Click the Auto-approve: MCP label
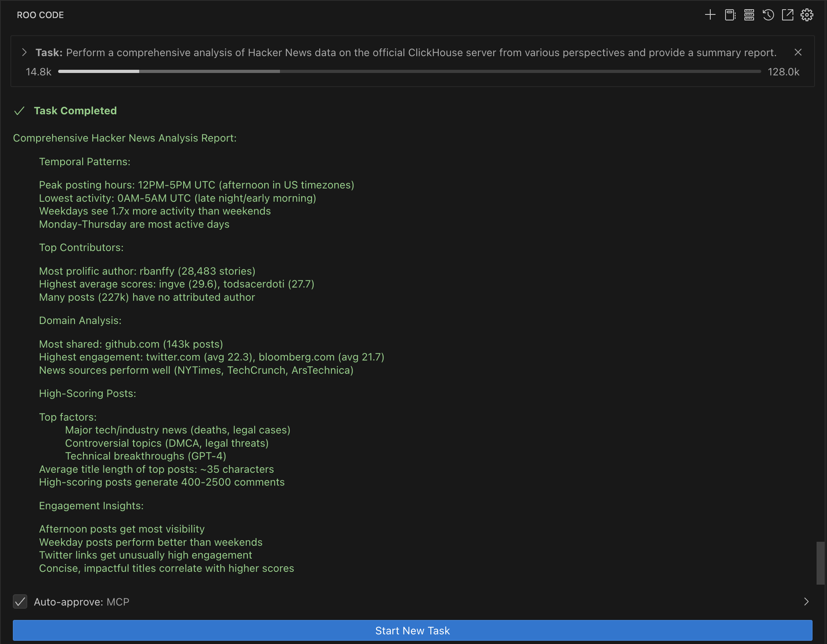Screen dimensions: 827x644 click(x=81, y=602)
